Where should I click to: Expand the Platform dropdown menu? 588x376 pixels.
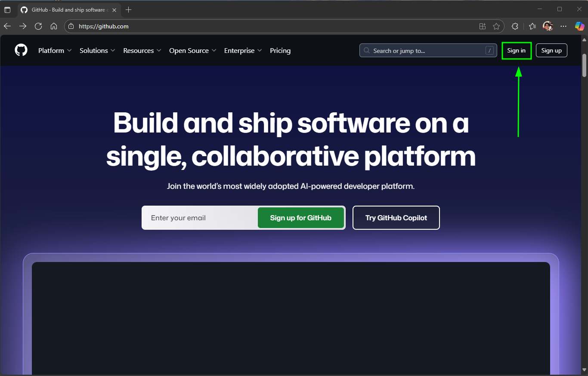pyautogui.click(x=55, y=50)
